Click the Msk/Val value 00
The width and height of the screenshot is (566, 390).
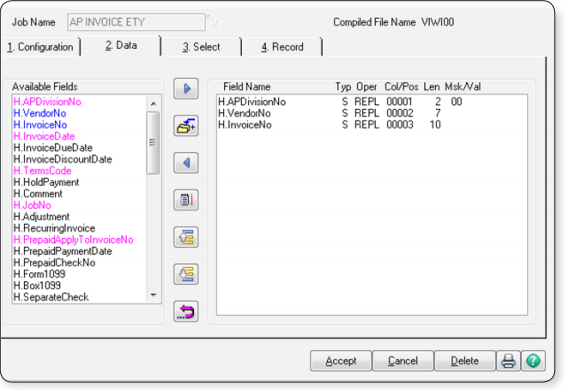click(x=456, y=102)
